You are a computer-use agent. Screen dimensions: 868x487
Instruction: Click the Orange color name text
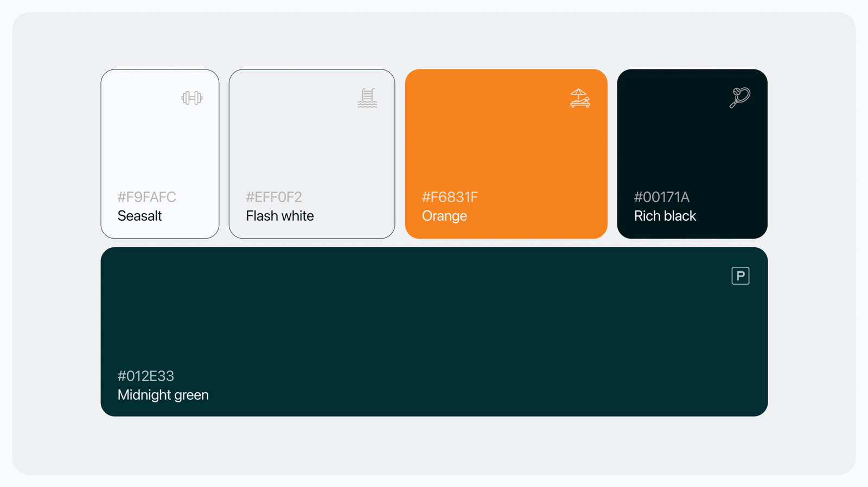[x=444, y=216]
